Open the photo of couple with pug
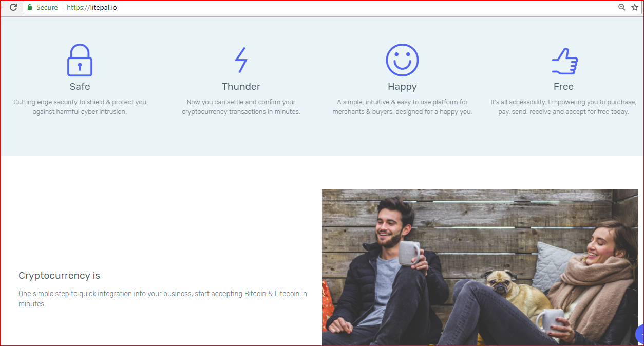The height and width of the screenshot is (346, 644). [x=480, y=267]
